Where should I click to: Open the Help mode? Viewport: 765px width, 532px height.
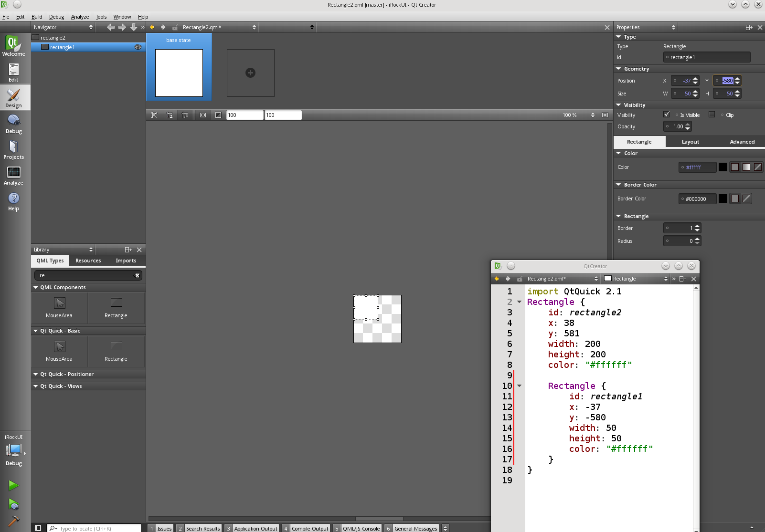[x=13, y=201]
